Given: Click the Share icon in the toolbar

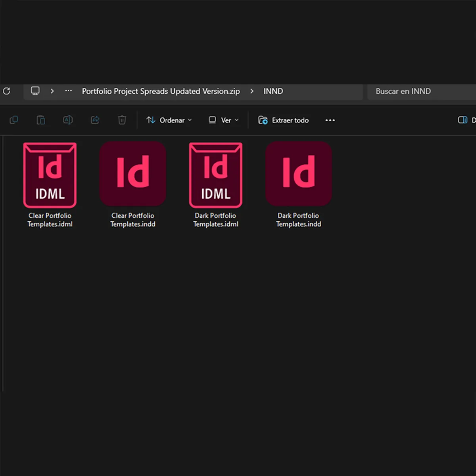Looking at the screenshot, I should [x=95, y=120].
